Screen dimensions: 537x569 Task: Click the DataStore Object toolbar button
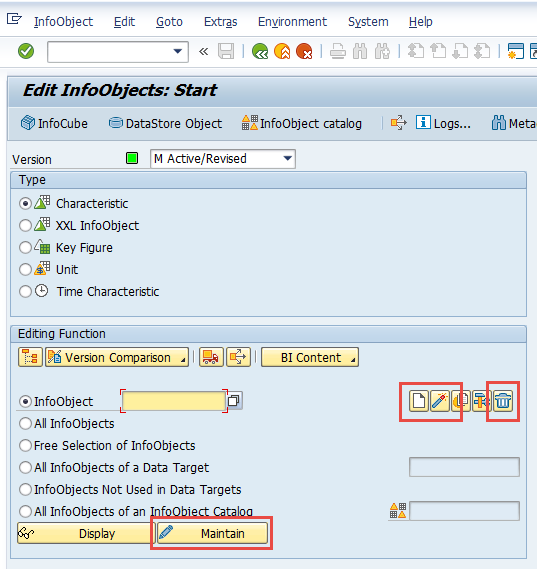[165, 123]
